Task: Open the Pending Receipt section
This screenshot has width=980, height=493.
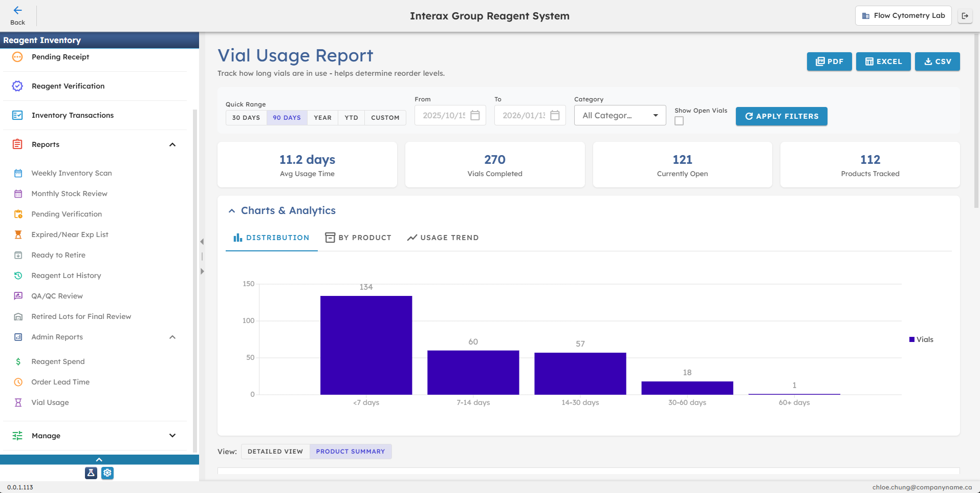Action: tap(60, 57)
